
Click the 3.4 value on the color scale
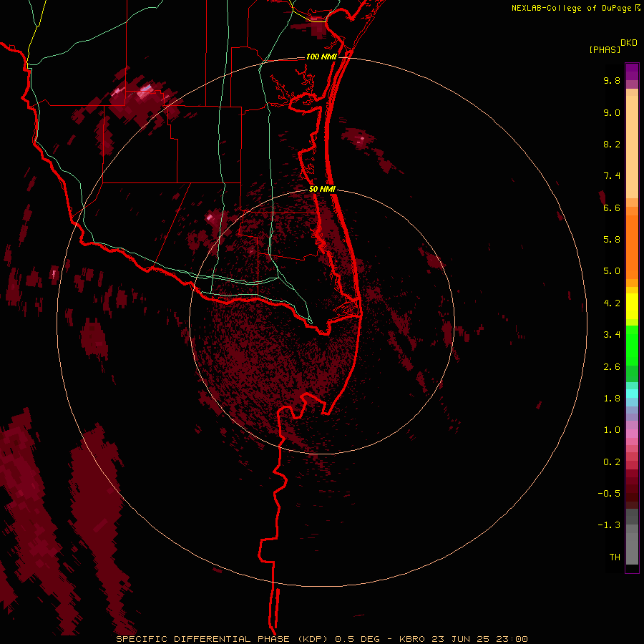(612, 335)
